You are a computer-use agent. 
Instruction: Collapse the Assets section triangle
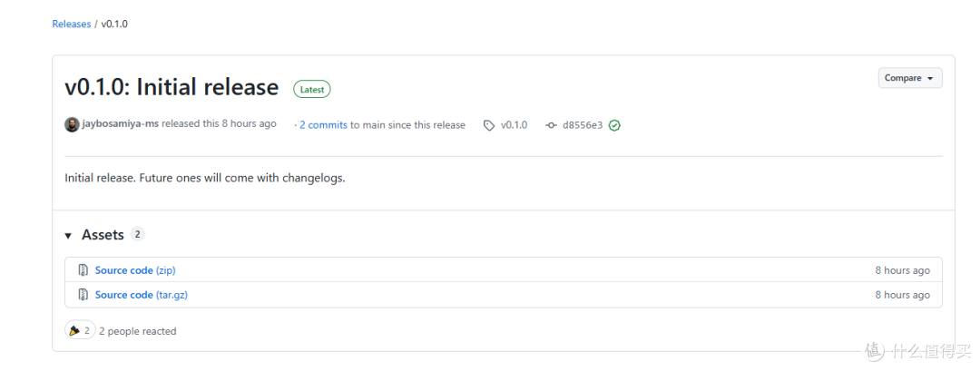tap(68, 236)
